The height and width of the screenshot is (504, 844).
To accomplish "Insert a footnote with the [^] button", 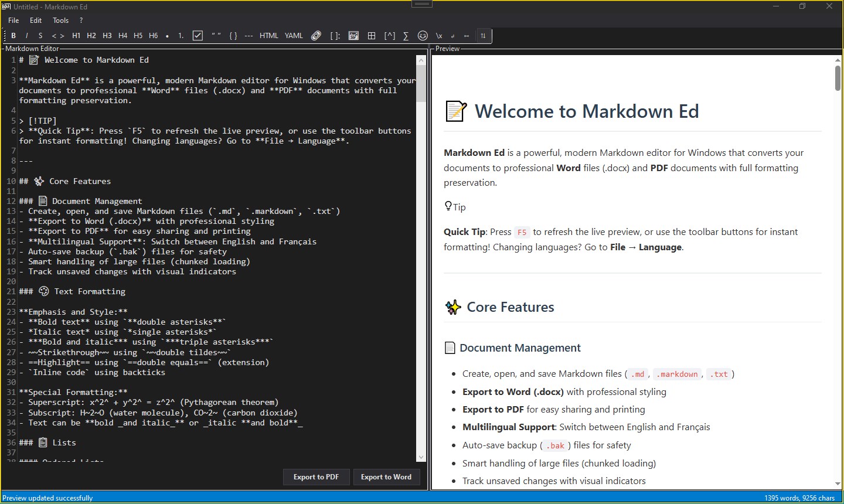I will click(390, 36).
